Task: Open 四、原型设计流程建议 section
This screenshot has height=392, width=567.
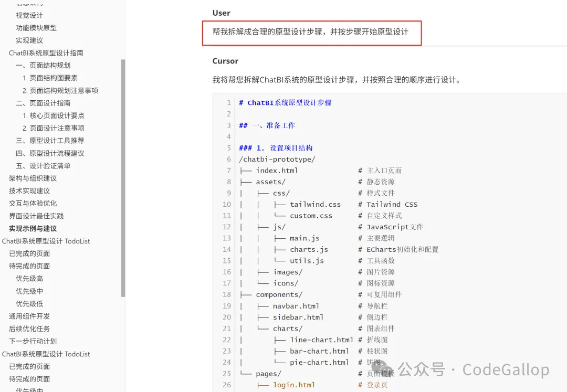Action: (50, 154)
